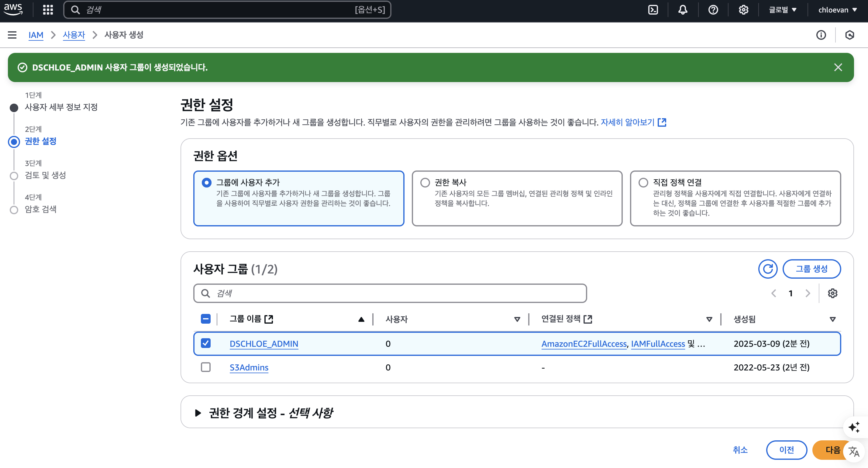Viewport: 868px width, 468px height.
Task: Dismiss the green success banner
Action: tap(838, 67)
